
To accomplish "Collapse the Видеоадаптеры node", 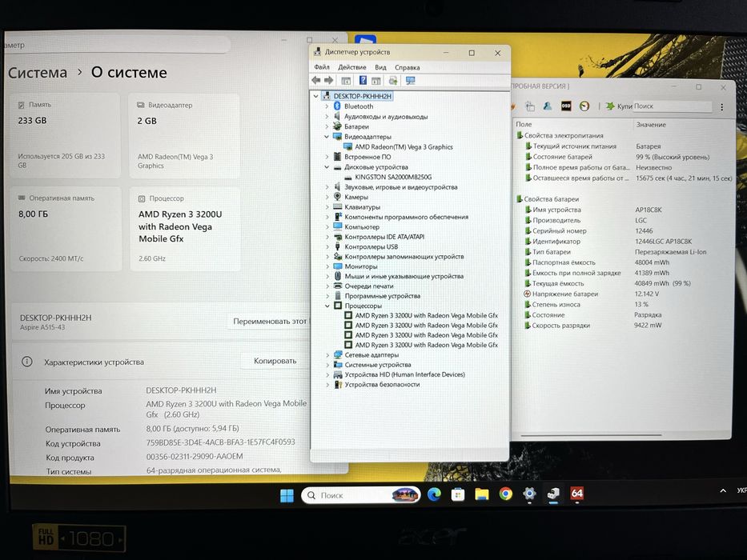I will [x=327, y=137].
